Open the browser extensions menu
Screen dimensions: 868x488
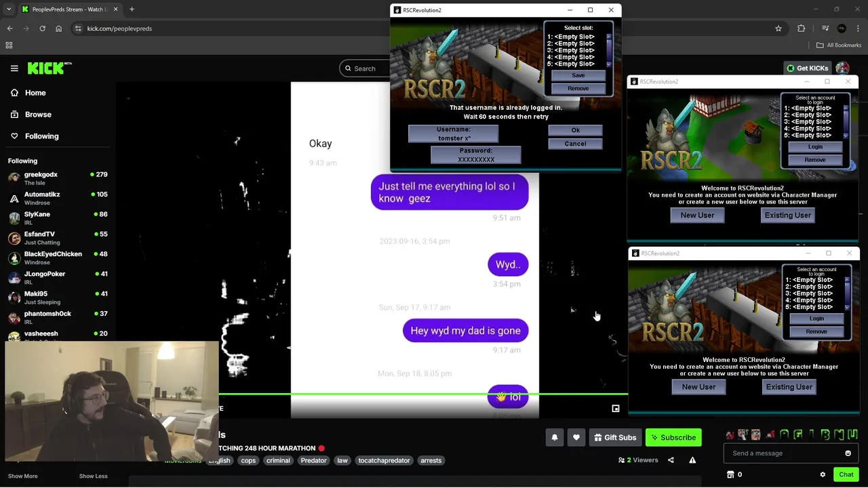(802, 28)
